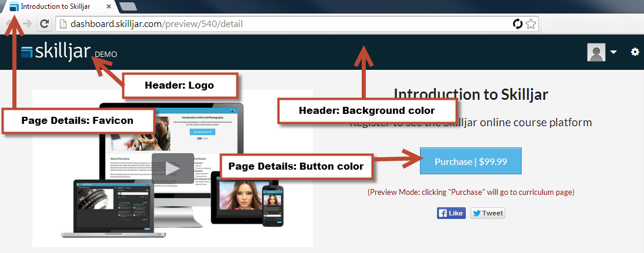Click the browser reload button

(x=44, y=24)
